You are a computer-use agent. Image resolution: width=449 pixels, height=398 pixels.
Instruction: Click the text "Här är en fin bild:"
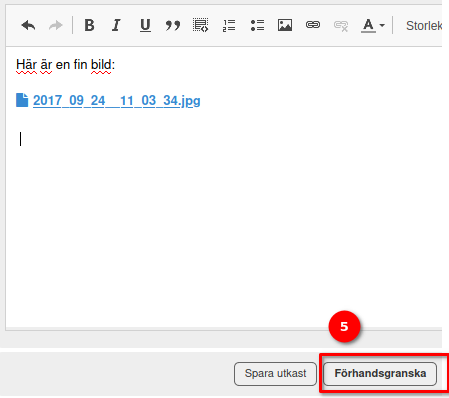point(65,65)
